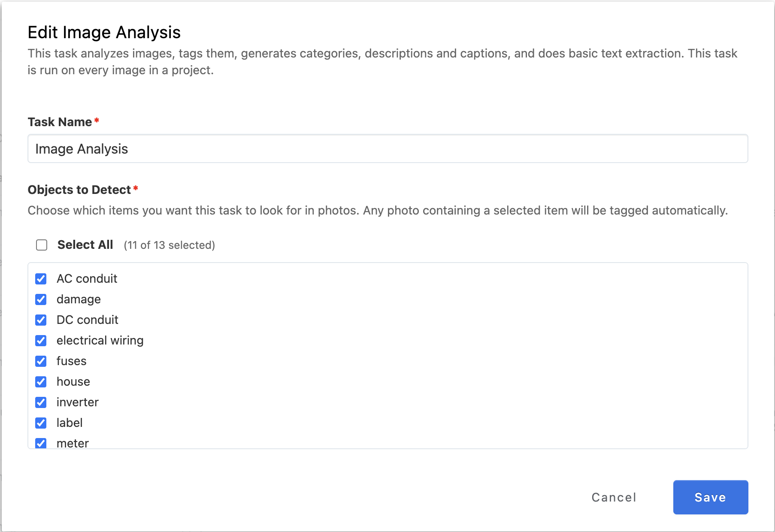775x532 pixels.
Task: Untick the fuses checkbox
Action: click(x=41, y=361)
